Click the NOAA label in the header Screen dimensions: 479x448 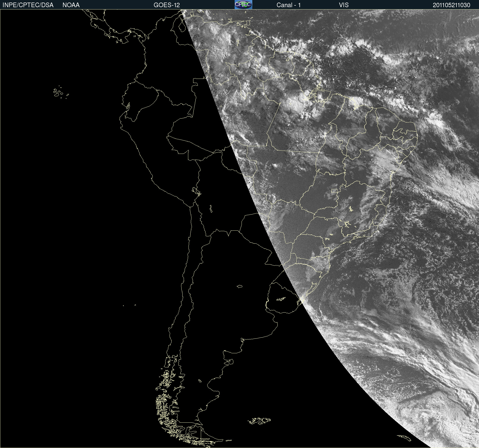[x=71, y=5]
